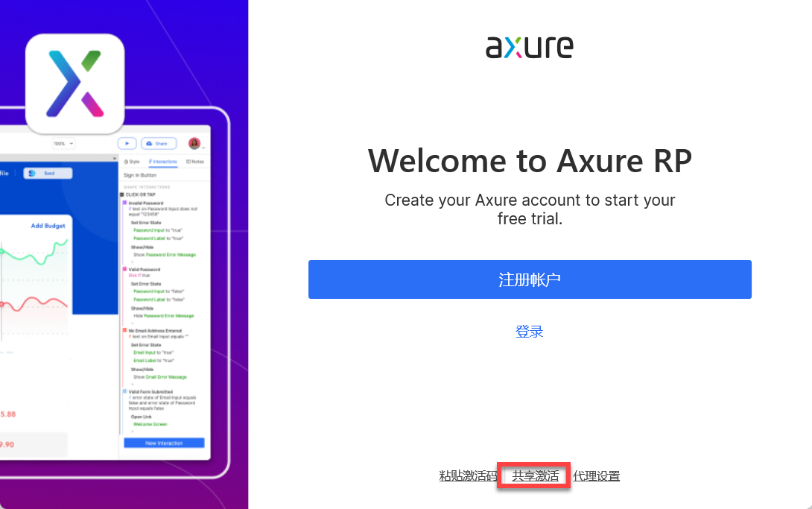The height and width of the screenshot is (509, 812).
Task: Click the blue Valid Form Submitted marker
Action: pos(124,391)
